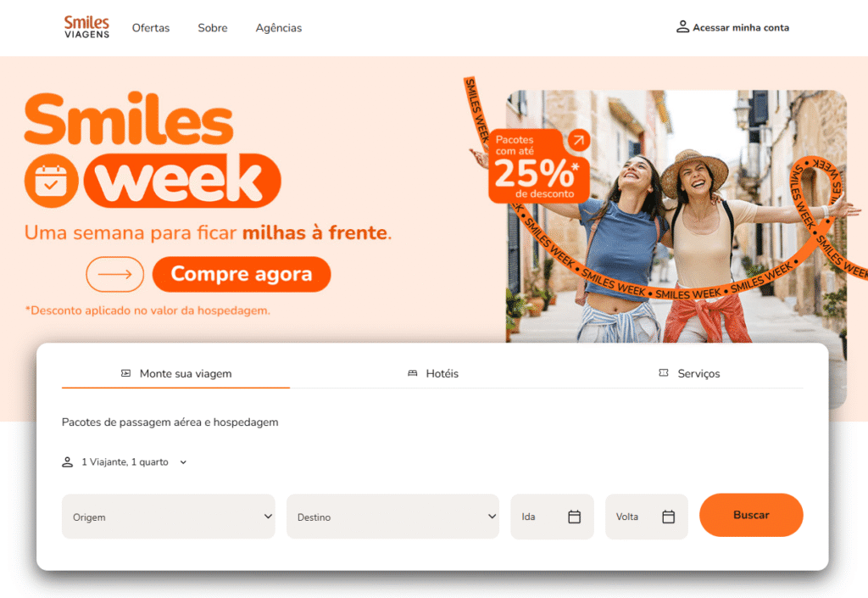Click the Compre agora button
The height and width of the screenshot is (598, 868).
[x=242, y=274]
